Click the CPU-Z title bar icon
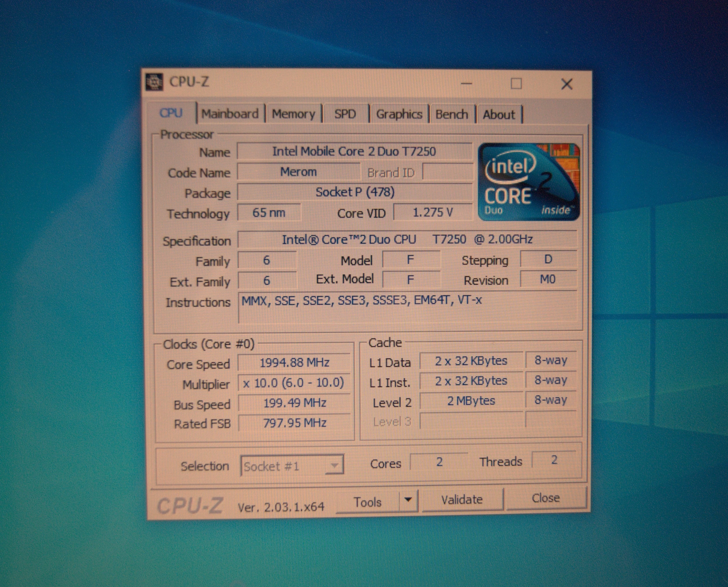728x587 pixels. 154,82
